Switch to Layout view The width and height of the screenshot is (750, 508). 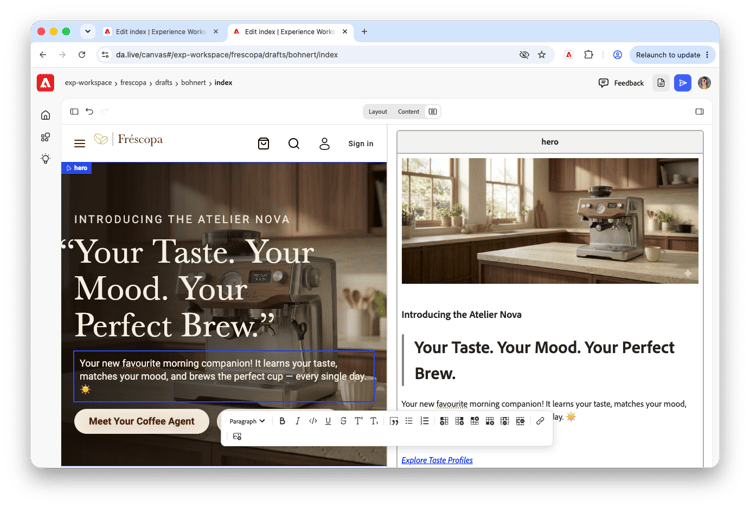(377, 111)
